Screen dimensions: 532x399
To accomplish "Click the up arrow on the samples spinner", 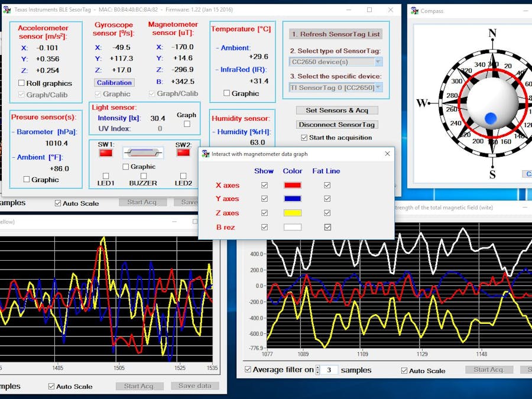I will (317, 366).
